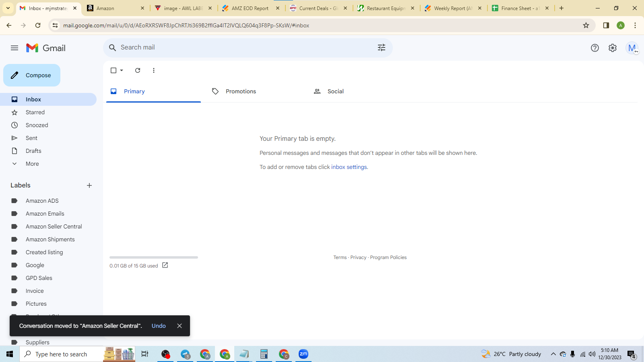Open the Gmail main menu hamburger icon
This screenshot has width=644, height=362.
(14, 48)
